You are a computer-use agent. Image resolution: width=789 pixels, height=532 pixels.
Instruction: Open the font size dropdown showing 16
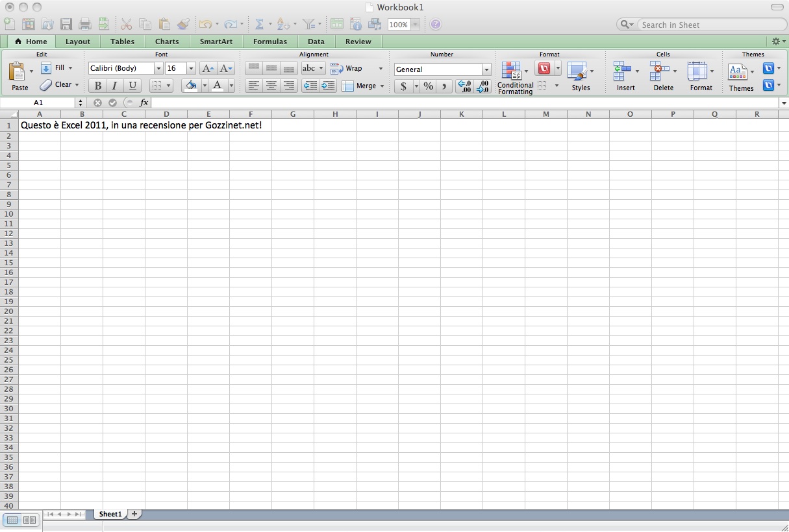click(x=191, y=68)
